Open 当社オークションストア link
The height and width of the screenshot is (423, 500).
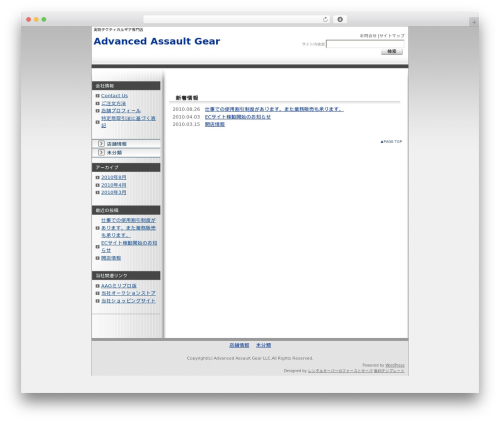tap(128, 293)
